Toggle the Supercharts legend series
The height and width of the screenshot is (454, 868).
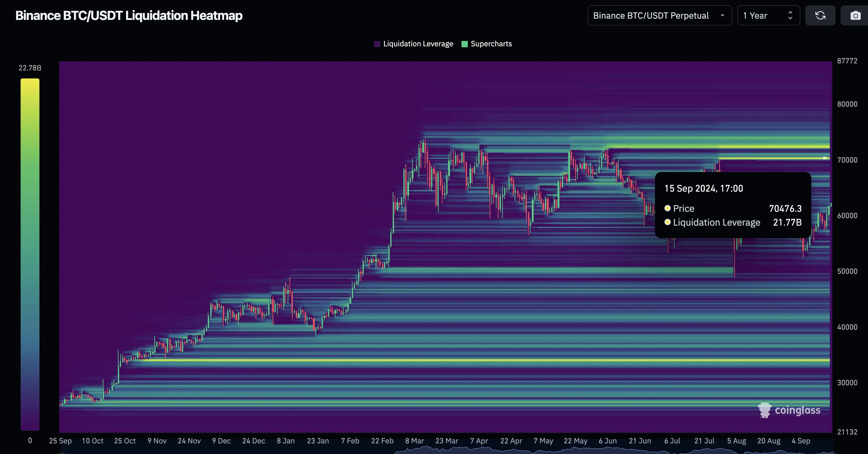491,44
